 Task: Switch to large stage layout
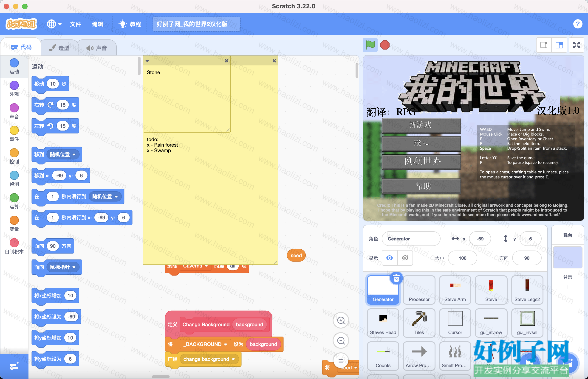[559, 45]
